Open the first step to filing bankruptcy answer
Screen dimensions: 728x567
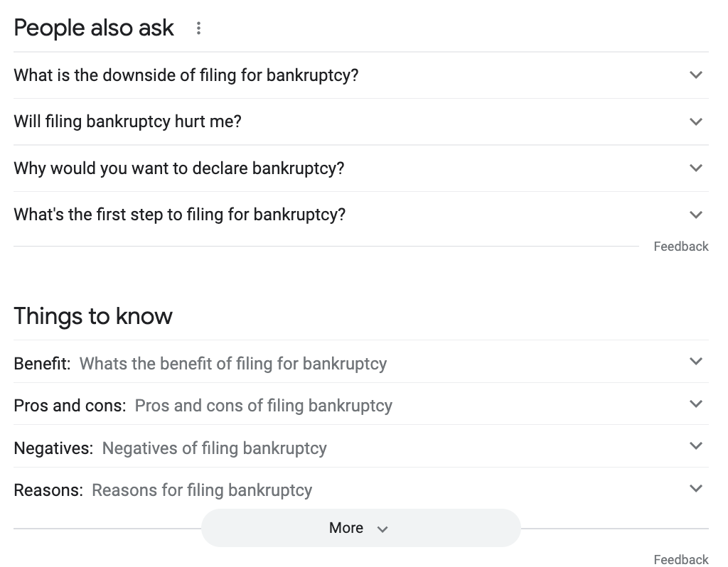click(x=696, y=215)
